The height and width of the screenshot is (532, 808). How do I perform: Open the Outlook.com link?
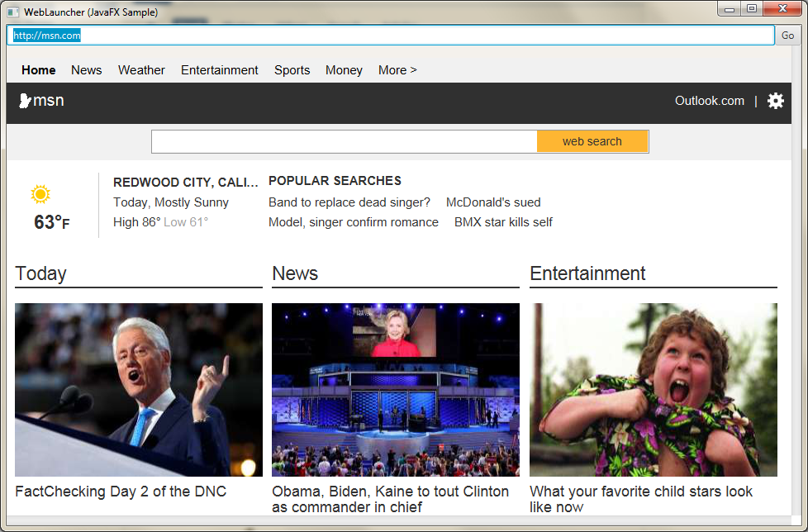pos(709,101)
